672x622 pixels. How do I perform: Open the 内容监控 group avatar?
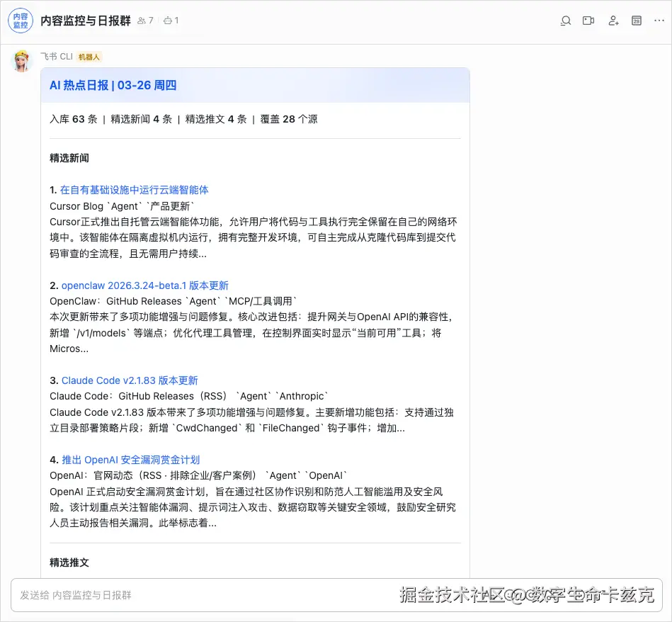tap(21, 21)
